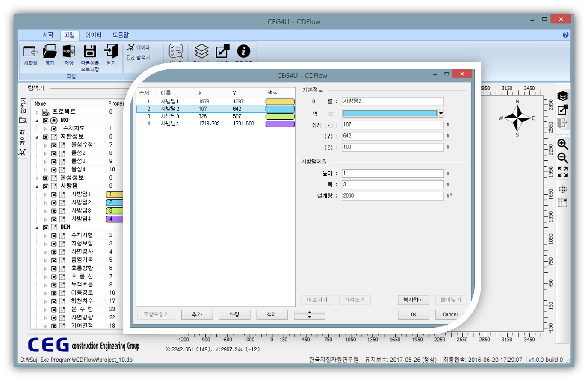
Task: Click the export arrow ribbon icon
Action: (222, 51)
